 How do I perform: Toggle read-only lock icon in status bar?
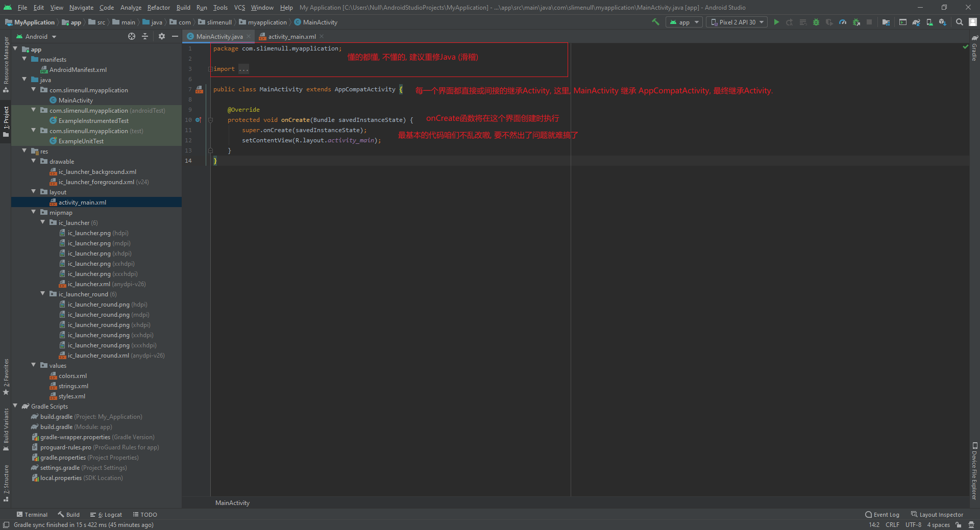point(959,525)
